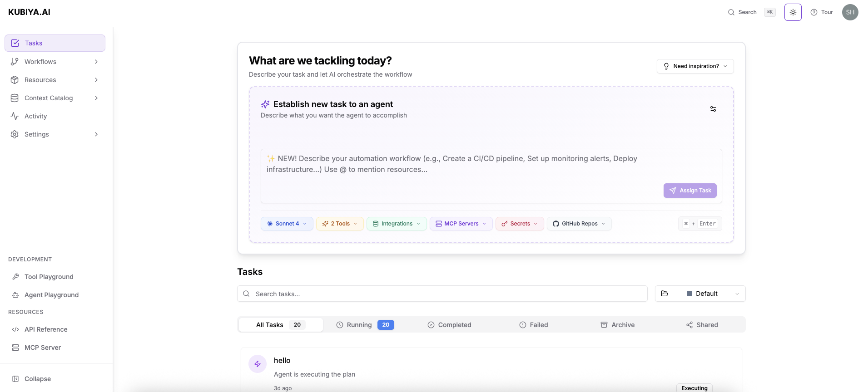Click the Collapse sidebar icon
Image resolution: width=868 pixels, height=392 pixels.
(x=15, y=379)
